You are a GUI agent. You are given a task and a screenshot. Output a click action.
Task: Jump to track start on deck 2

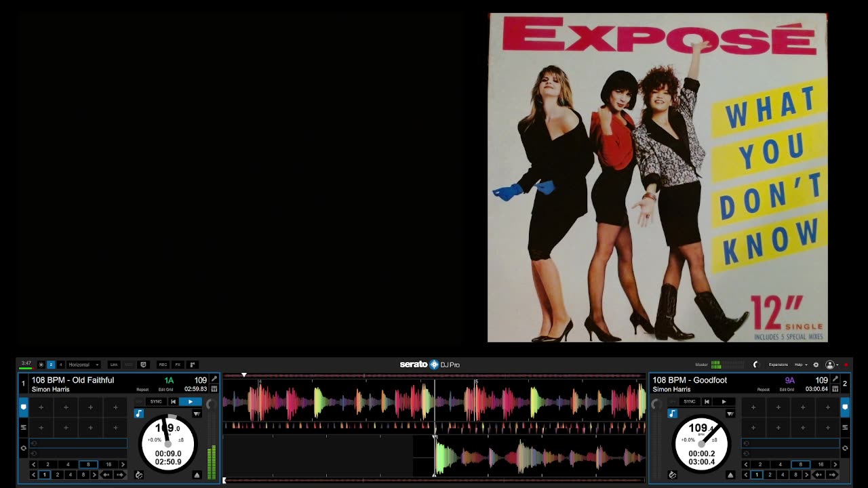tap(707, 402)
